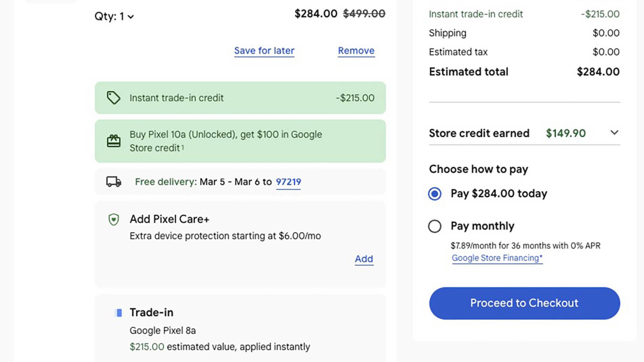
Task: Expand the Store credit earned section
Action: click(614, 133)
